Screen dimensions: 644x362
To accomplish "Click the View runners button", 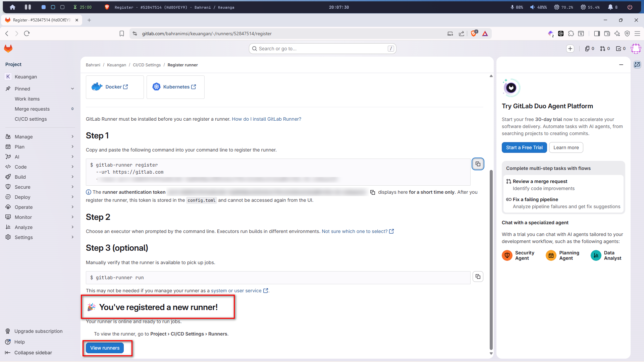I will pos(105,348).
